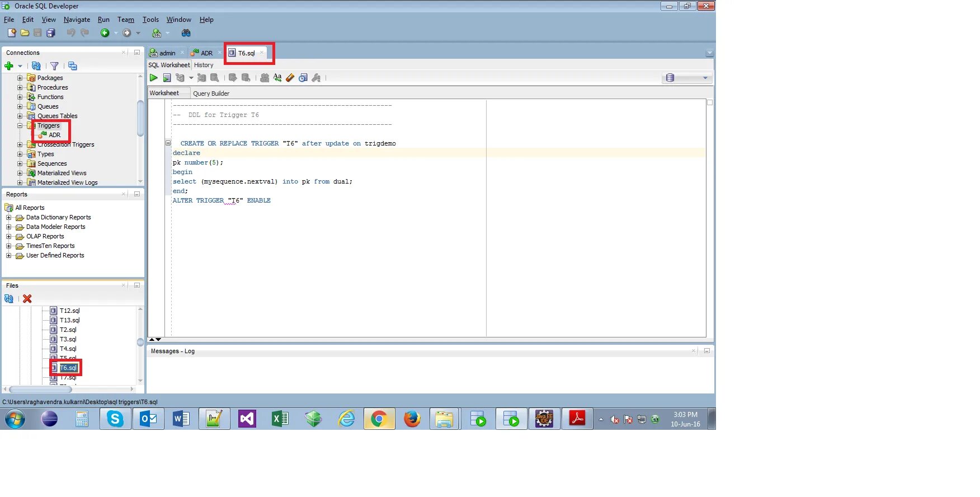
Task: Open the connection selector dropdown in worksheet toolbar
Action: 687,78
